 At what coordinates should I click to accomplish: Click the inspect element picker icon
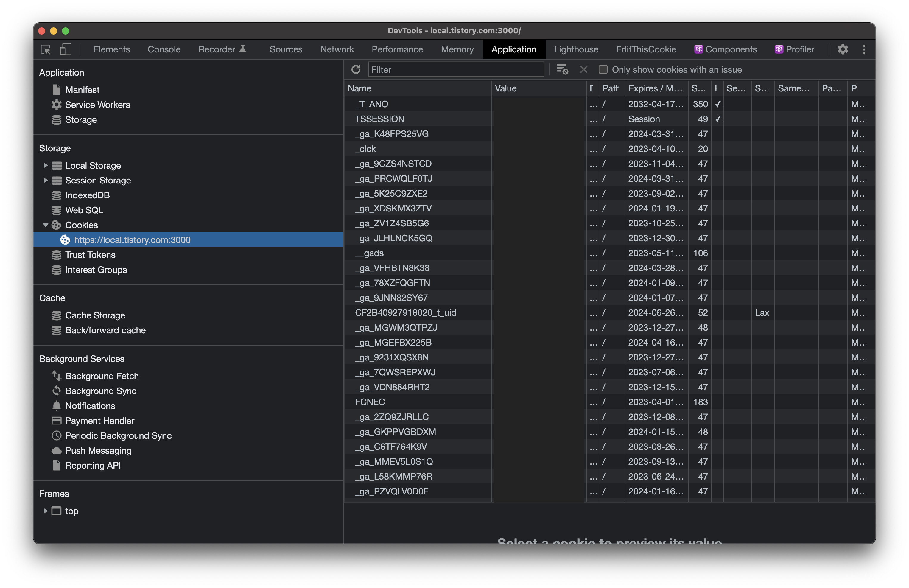pos(46,49)
